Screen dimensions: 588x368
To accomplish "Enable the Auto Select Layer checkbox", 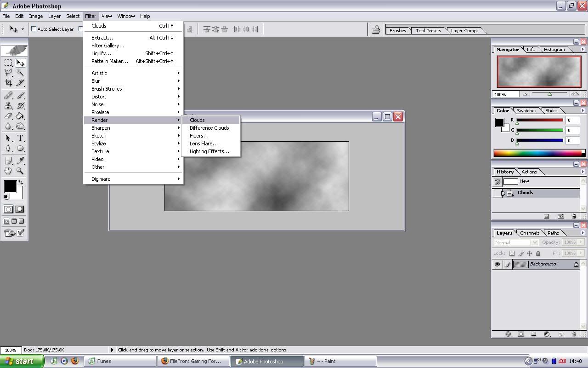I will [34, 29].
